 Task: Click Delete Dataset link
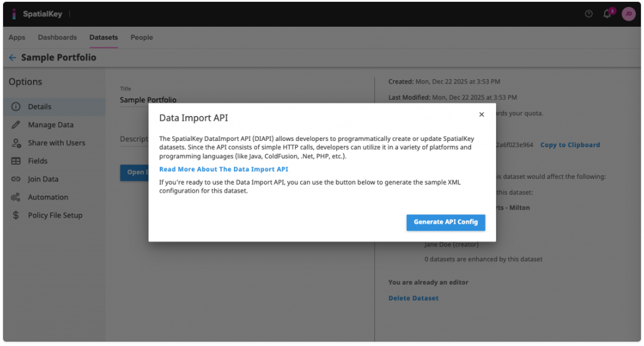414,299
